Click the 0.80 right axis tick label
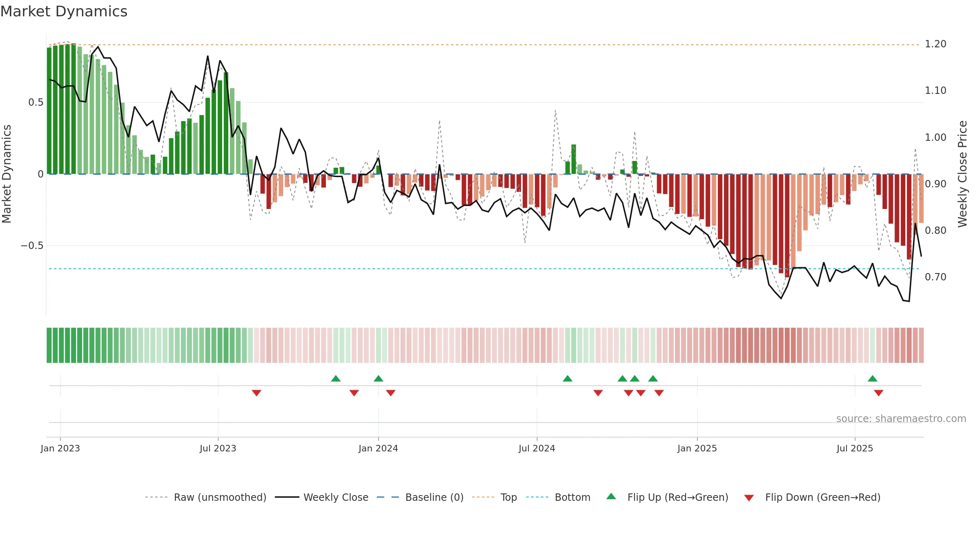Image resolution: width=980 pixels, height=551 pixels. click(x=935, y=231)
